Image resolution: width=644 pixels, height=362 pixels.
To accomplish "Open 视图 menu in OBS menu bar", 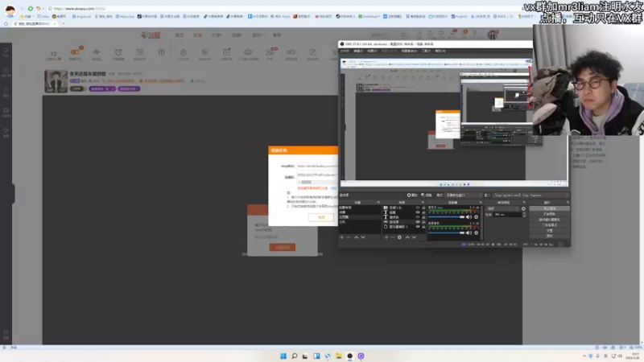I will point(372,51).
